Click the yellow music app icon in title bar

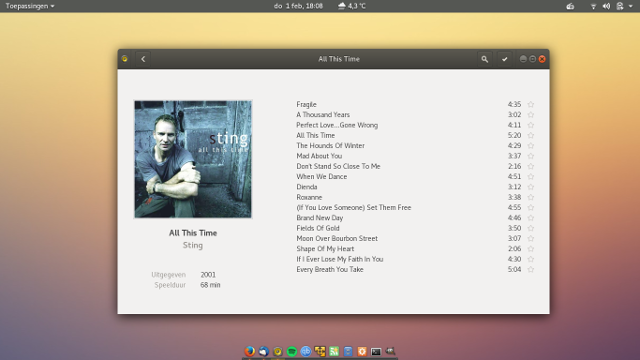click(x=125, y=59)
